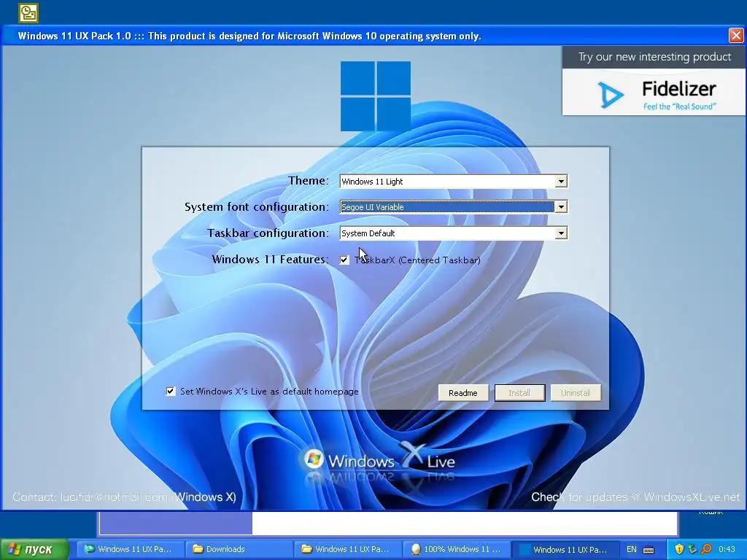Open the Taskbar configuration dropdown arrow
The width and height of the screenshot is (747, 560).
click(x=561, y=233)
